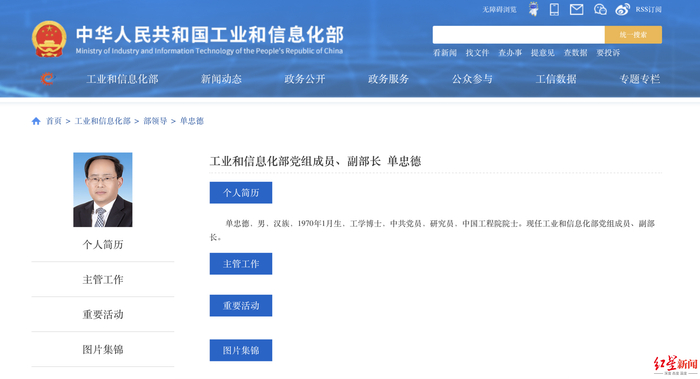
Task: Select 查数据 quick link
Action: point(575,53)
